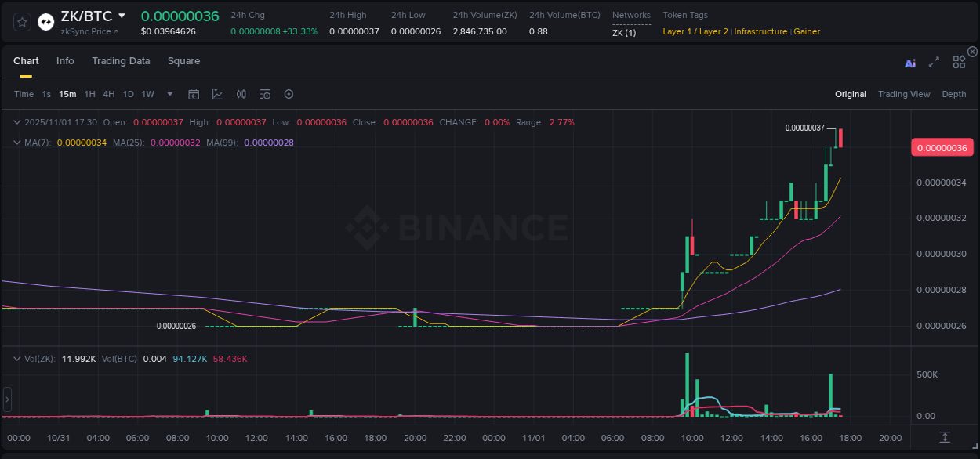The height and width of the screenshot is (459, 980).
Task: Select the 1D timeframe
Action: [x=128, y=94]
